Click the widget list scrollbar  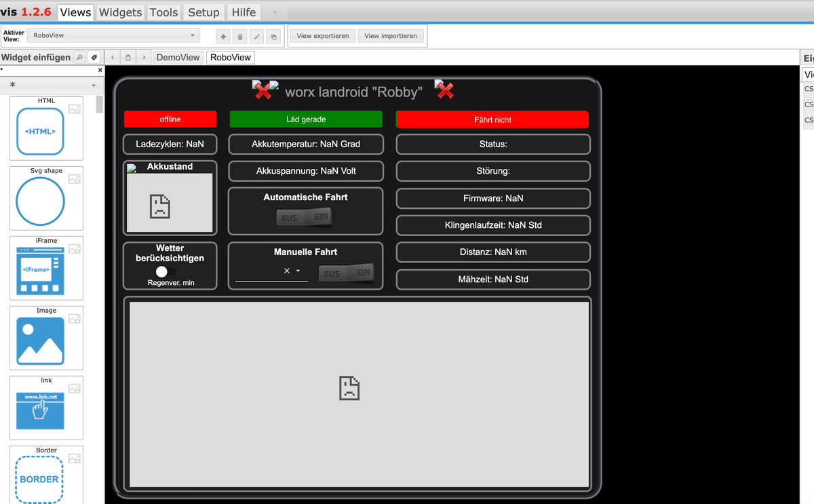(100, 104)
